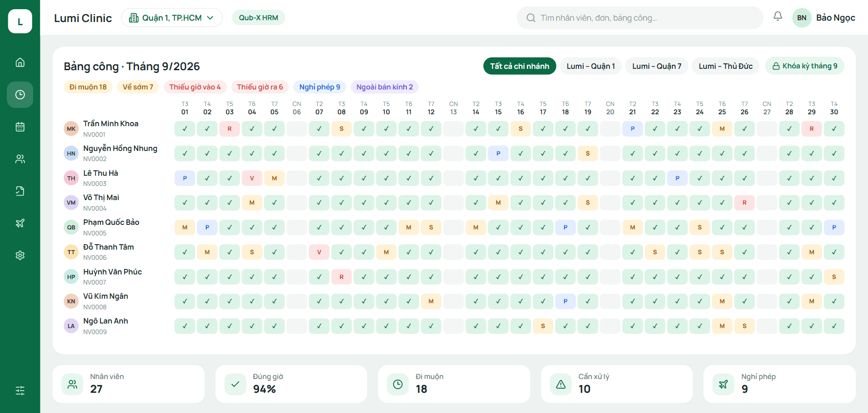
Task: Click the BN user avatar
Action: (802, 18)
